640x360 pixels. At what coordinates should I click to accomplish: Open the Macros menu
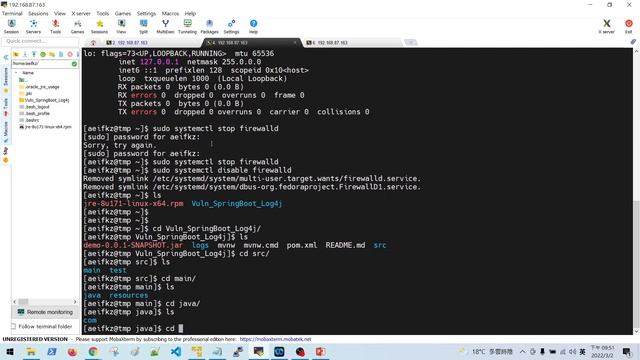(x=170, y=13)
